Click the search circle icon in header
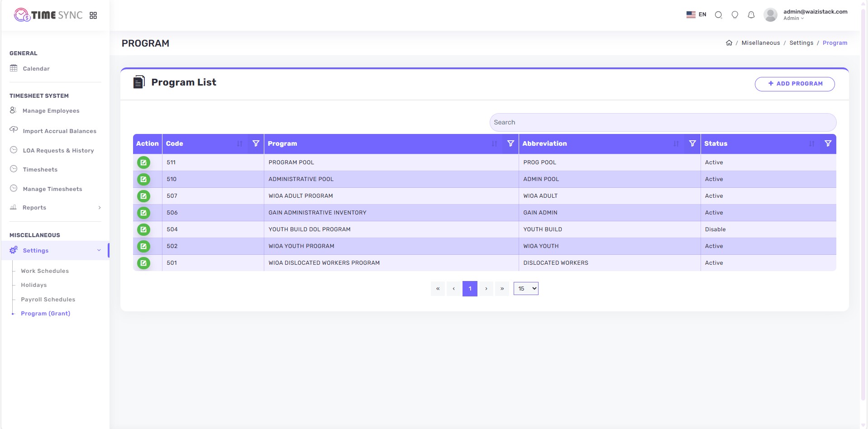 718,15
